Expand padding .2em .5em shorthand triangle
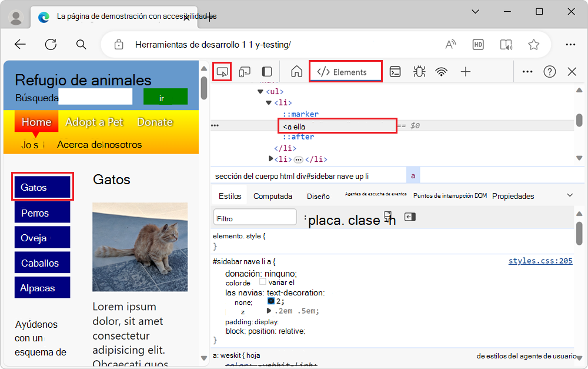588x369 pixels. click(x=269, y=311)
